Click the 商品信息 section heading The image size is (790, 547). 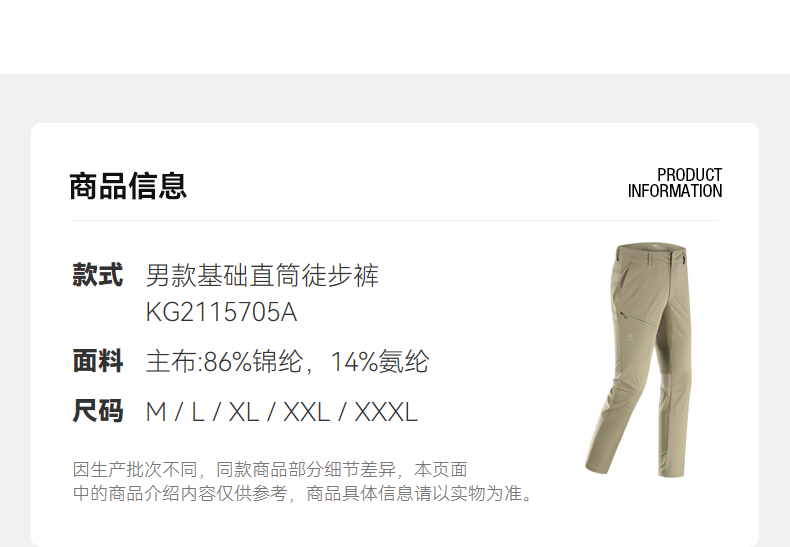pyautogui.click(x=128, y=186)
